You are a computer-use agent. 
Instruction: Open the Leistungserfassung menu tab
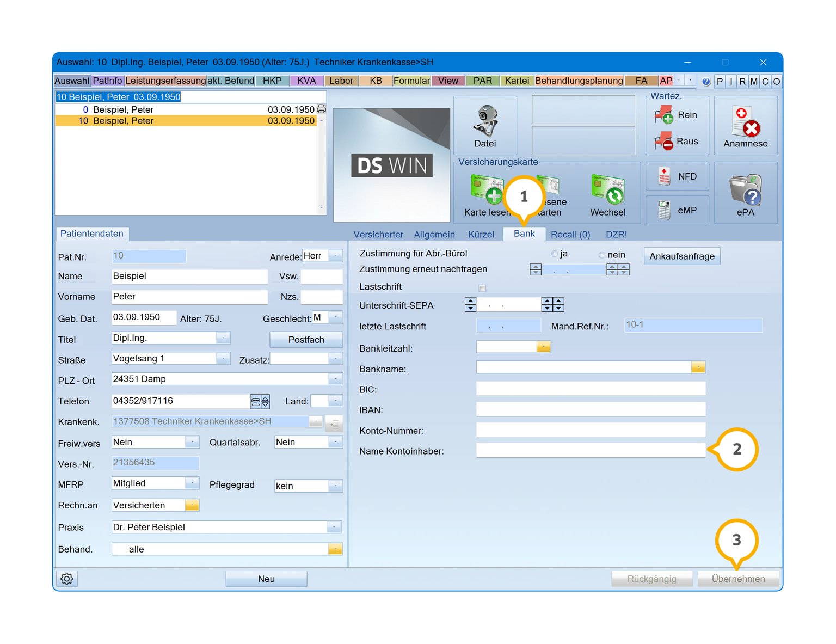coord(165,81)
